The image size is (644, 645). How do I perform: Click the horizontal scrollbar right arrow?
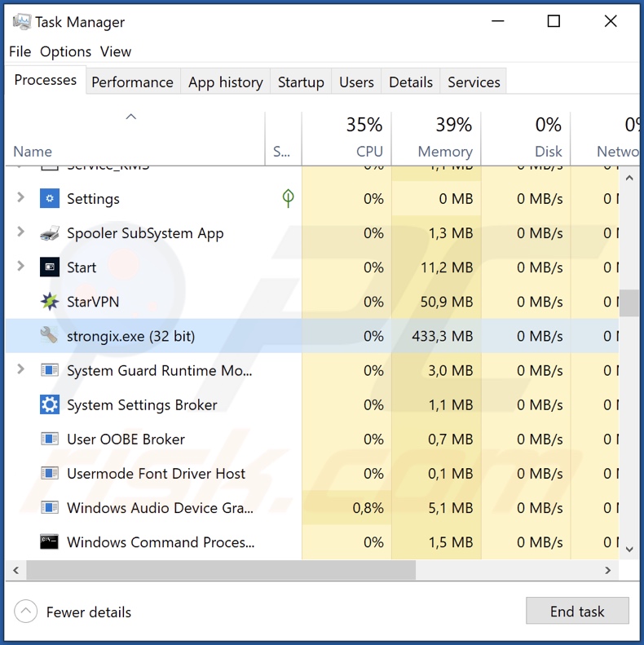point(608,570)
